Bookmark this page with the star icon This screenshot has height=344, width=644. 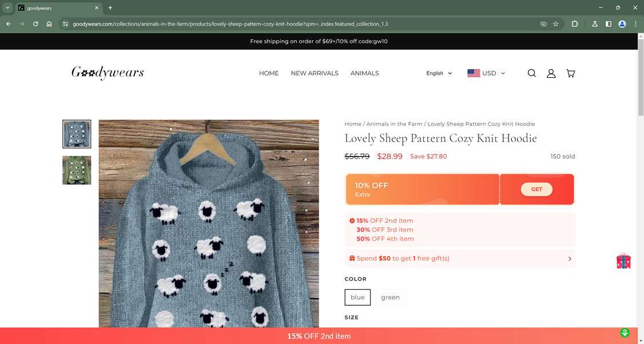click(555, 24)
